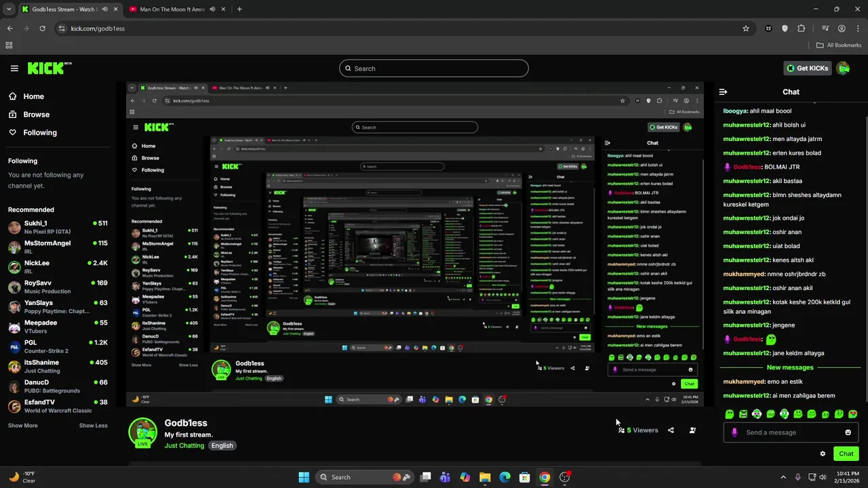The image size is (868, 488).
Task: Reload the Kick page
Action: (x=42, y=28)
